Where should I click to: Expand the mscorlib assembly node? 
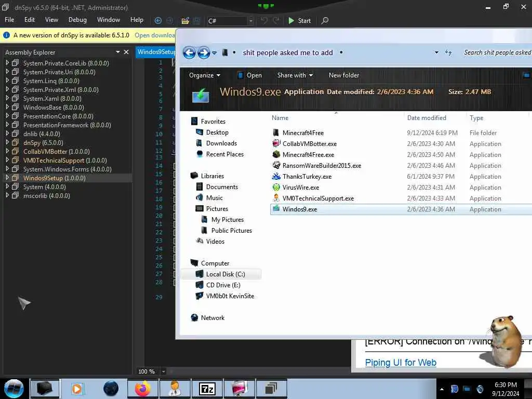pos(7,195)
